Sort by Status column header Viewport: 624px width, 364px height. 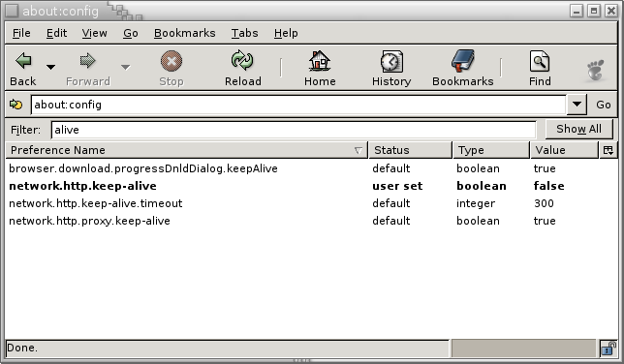pyautogui.click(x=411, y=150)
